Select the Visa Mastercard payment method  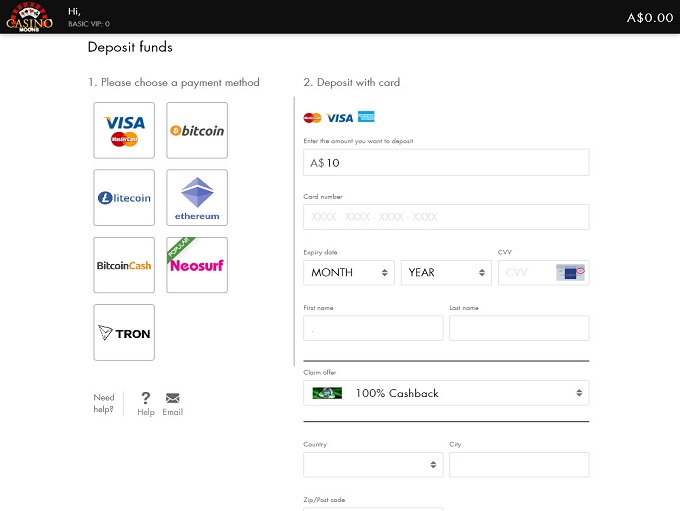[x=124, y=130]
